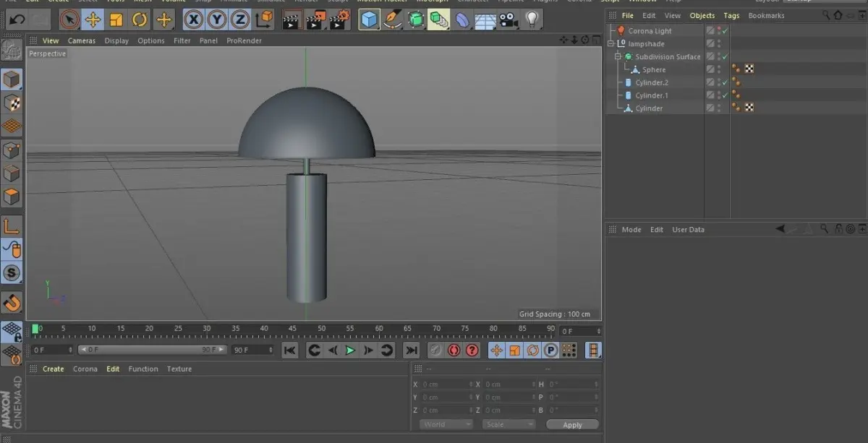
Task: Open the Floor environment objects icon
Action: click(x=485, y=20)
